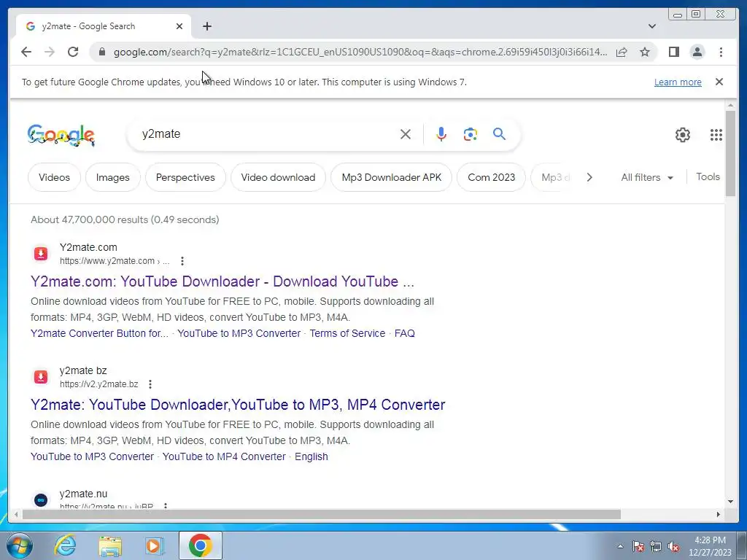Dismiss the Chrome update notice
Viewport: 747px width, 560px height.
point(719,82)
